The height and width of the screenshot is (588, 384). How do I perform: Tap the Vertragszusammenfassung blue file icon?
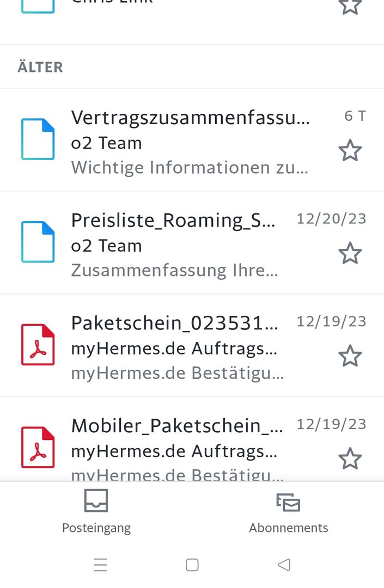click(x=38, y=139)
